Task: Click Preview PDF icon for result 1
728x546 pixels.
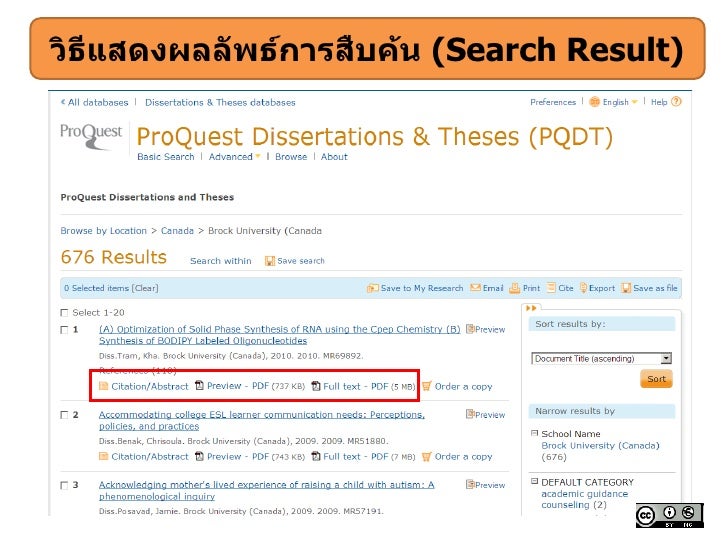Action: [199, 385]
